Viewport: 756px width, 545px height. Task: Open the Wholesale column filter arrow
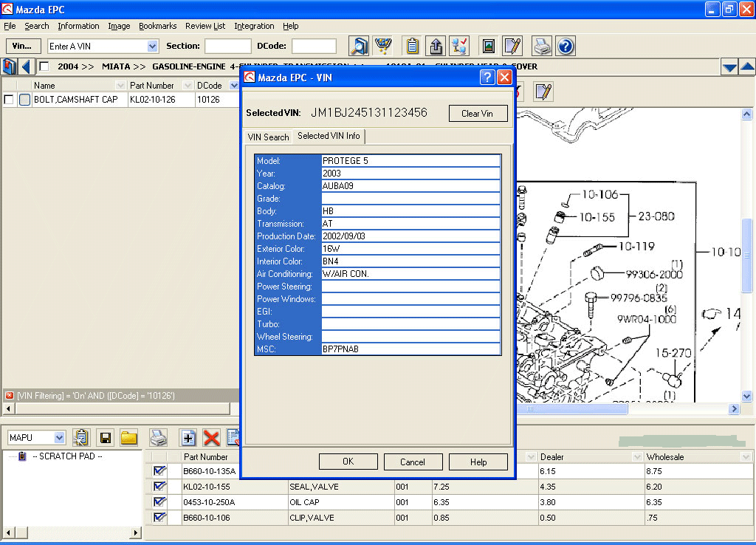[746, 456]
